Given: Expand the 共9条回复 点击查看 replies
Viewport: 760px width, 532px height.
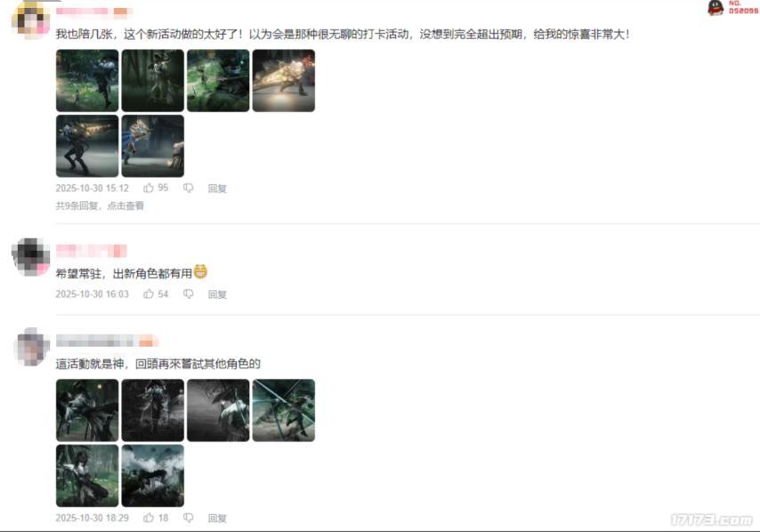Looking at the screenshot, I should click(100, 206).
